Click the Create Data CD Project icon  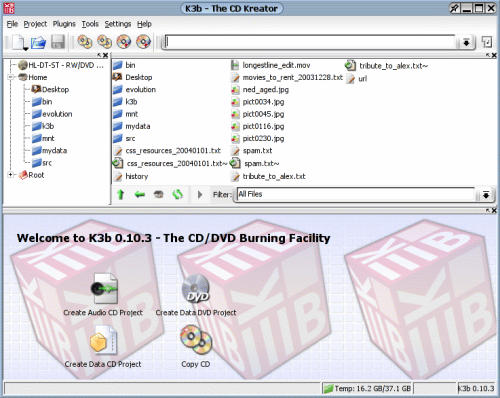(x=103, y=340)
